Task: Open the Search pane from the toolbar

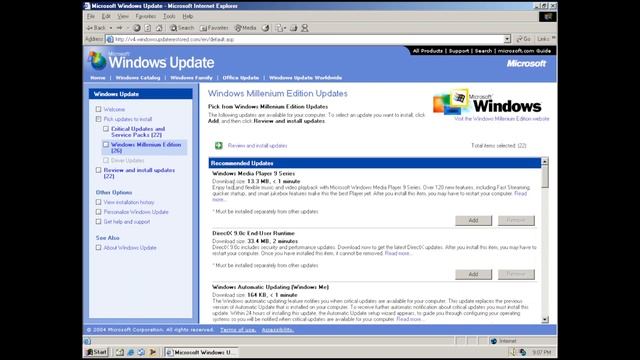Action: pos(182,28)
